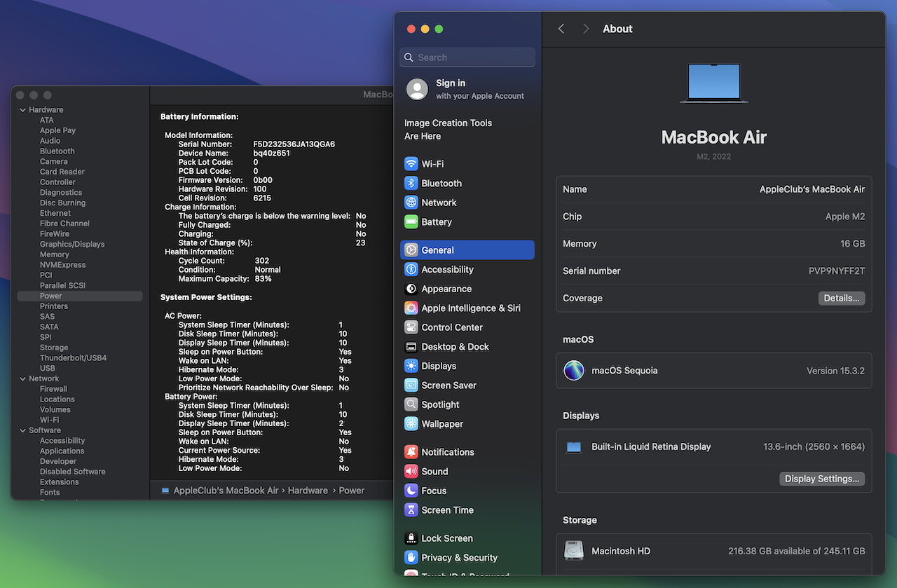Select the Appearance icon
This screenshot has width=897, height=588.
(x=411, y=289)
